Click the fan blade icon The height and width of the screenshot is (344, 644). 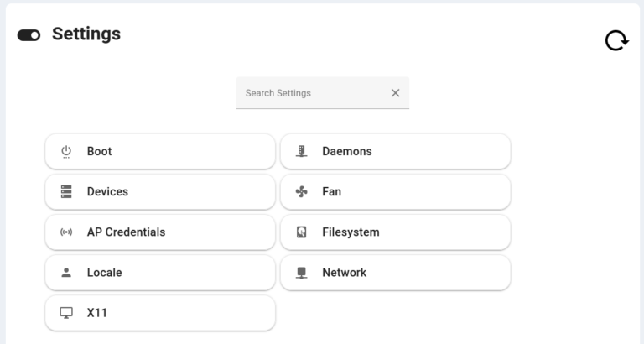(302, 192)
